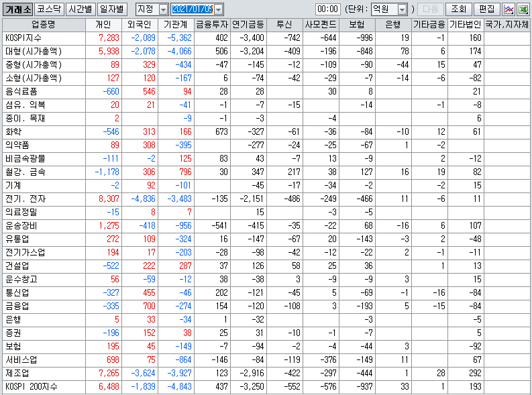Select the 시간별 tab
This screenshot has width=532, height=395.
pyautogui.click(x=81, y=9)
